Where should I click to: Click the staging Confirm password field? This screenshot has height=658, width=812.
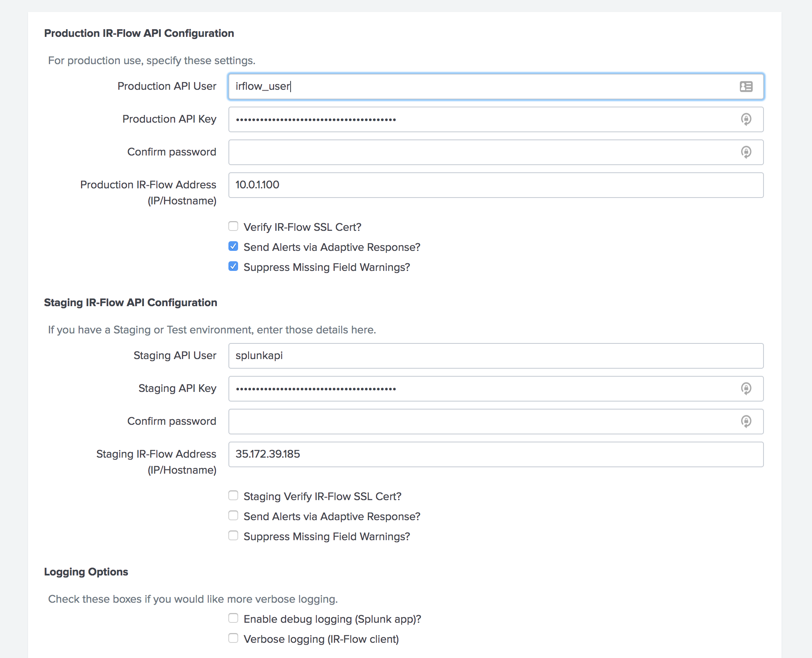coord(481,422)
